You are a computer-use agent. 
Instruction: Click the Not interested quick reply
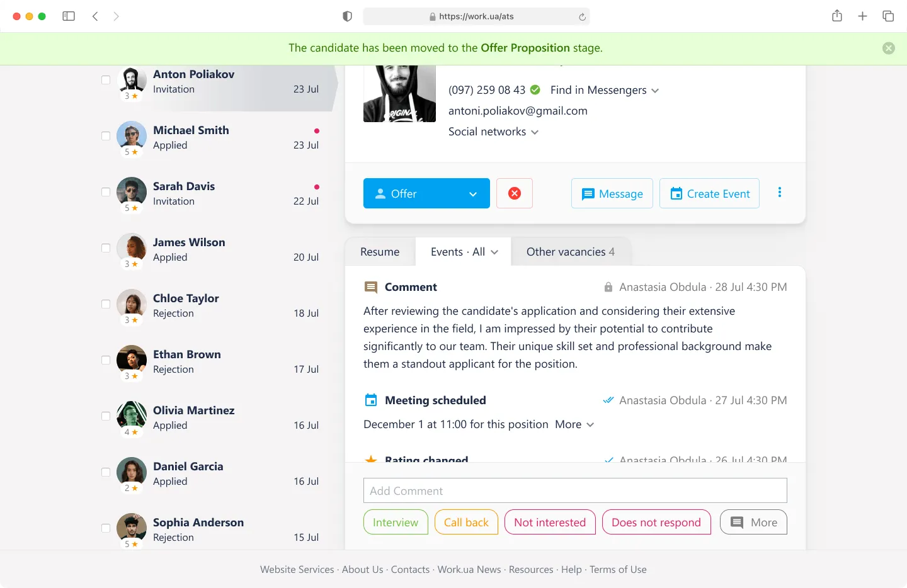pos(550,522)
